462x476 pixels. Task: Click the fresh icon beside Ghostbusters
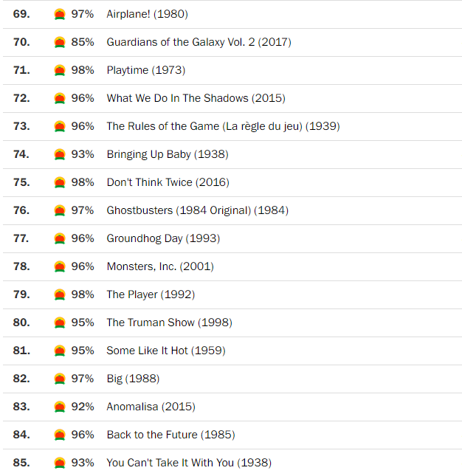pyautogui.click(x=60, y=210)
